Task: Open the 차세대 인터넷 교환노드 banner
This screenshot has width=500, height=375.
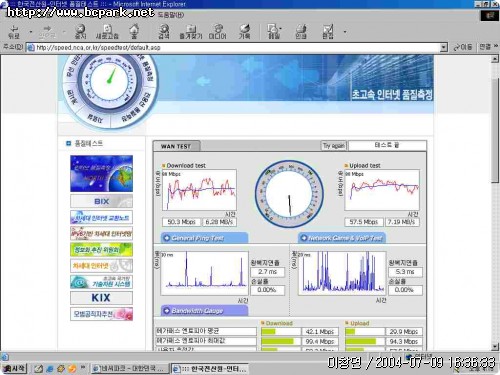Action: pos(101,217)
